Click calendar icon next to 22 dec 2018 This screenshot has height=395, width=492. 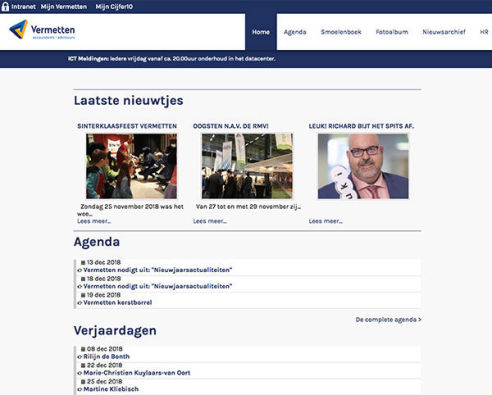pos(83,366)
